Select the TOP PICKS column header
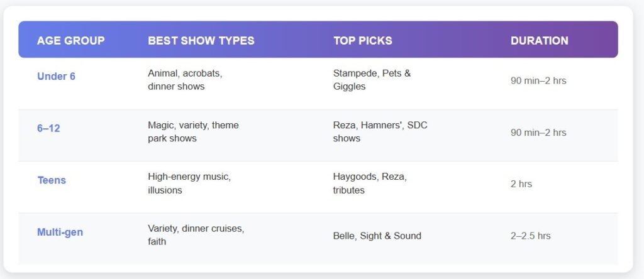This screenshot has width=644, height=279. pyautogui.click(x=362, y=41)
